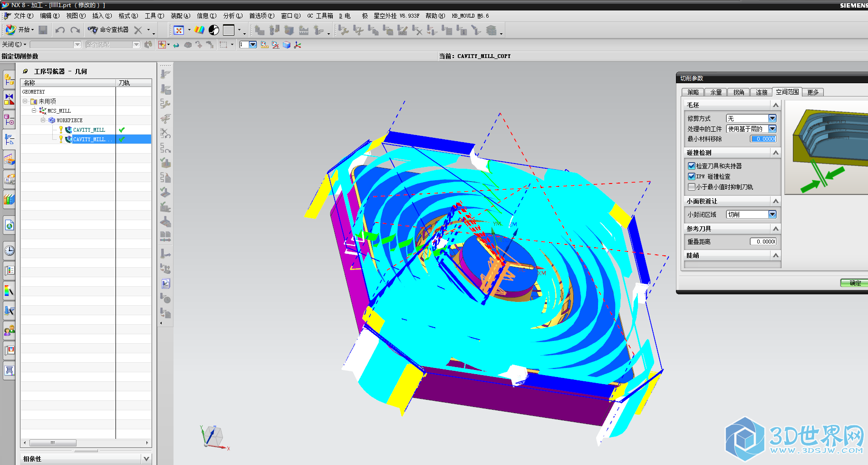Click the rainbow shading style icon
This screenshot has height=465, width=868.
tap(199, 30)
